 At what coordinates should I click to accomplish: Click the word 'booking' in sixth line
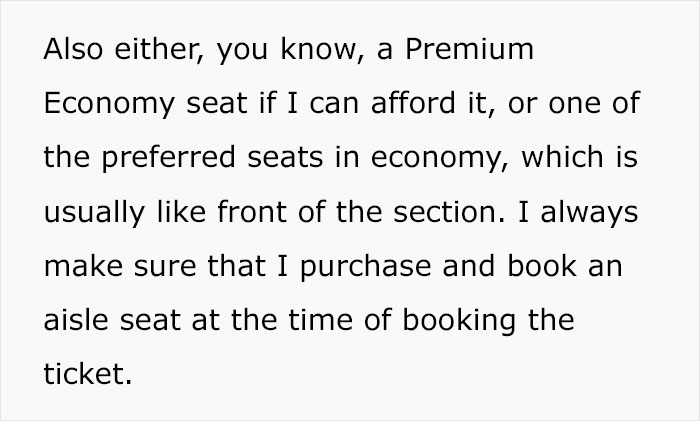coord(459,322)
